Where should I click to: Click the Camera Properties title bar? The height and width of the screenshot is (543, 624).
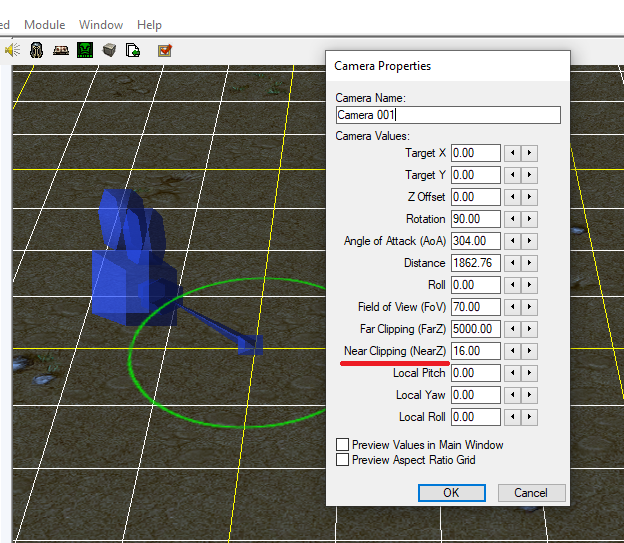[x=448, y=66]
